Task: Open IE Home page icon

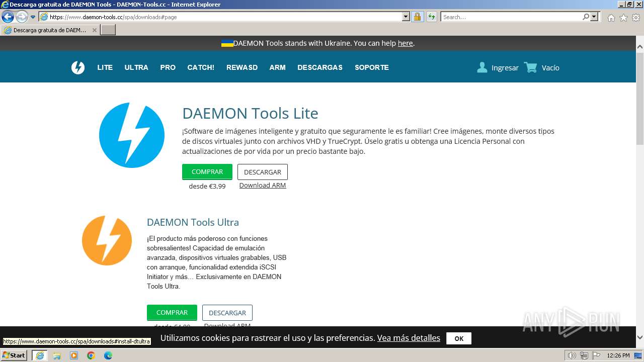Action: pos(611,18)
